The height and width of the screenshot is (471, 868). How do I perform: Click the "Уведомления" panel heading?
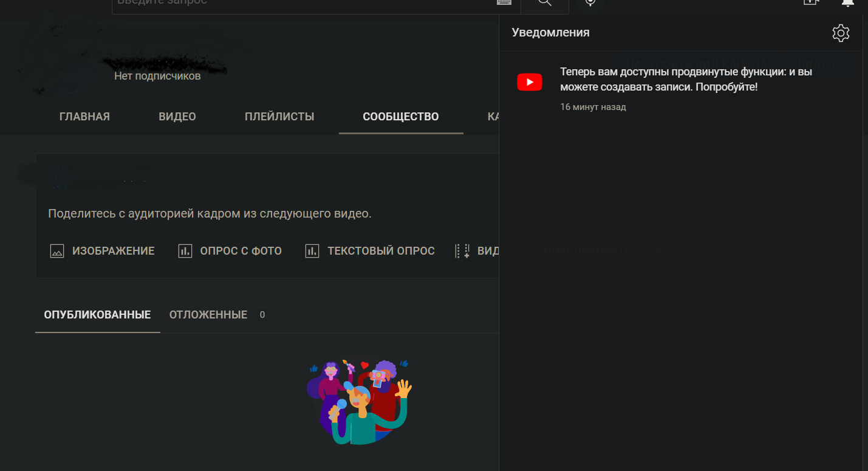pos(550,33)
